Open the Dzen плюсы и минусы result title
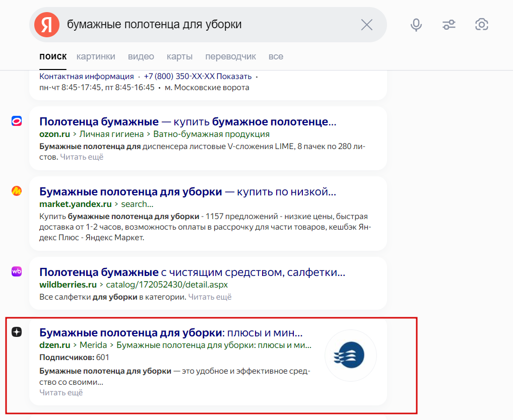Screen dimensions: 513x420 (171, 332)
